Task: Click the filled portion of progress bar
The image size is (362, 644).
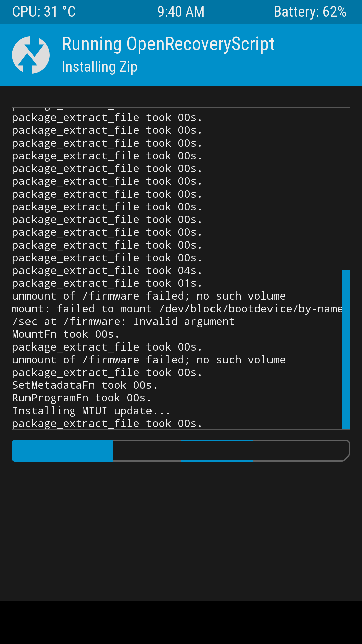Action: pyautogui.click(x=63, y=451)
